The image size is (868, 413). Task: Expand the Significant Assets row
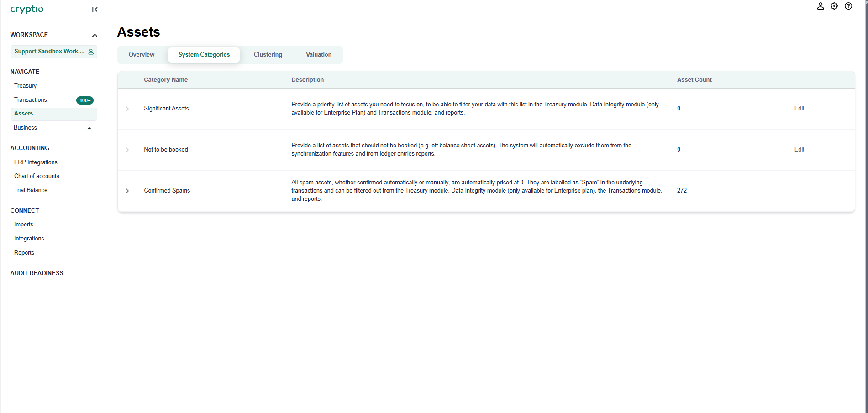tap(127, 109)
